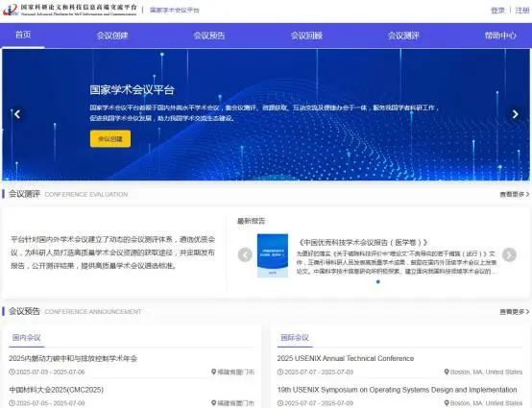The image size is (532, 408).
Task: Click the 注册 link at top right
Action: point(522,11)
